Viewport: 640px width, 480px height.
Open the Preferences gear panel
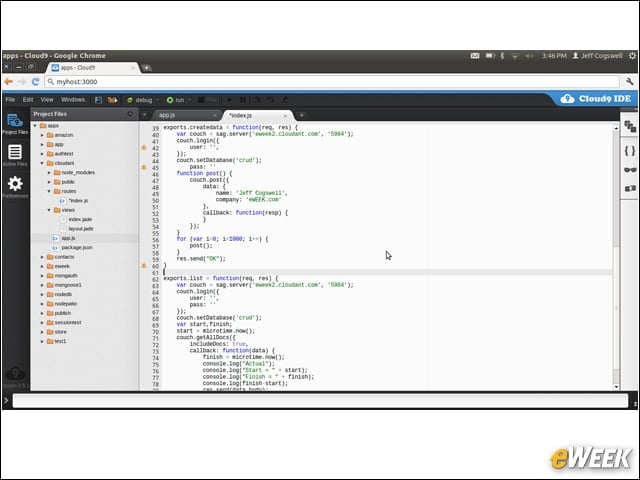15,187
